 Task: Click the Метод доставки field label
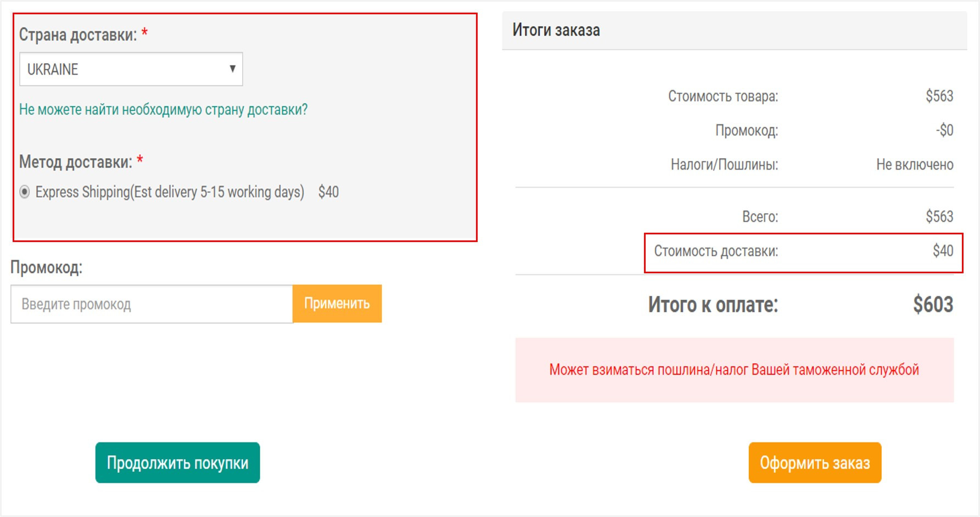coord(76,162)
